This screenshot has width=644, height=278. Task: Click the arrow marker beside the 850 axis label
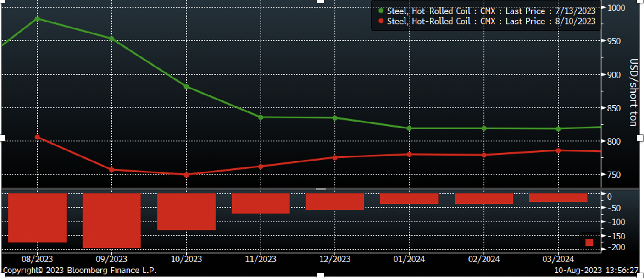tap(603, 108)
